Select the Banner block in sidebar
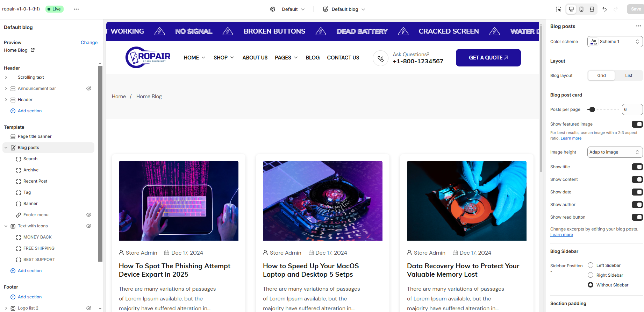 pyautogui.click(x=30, y=204)
